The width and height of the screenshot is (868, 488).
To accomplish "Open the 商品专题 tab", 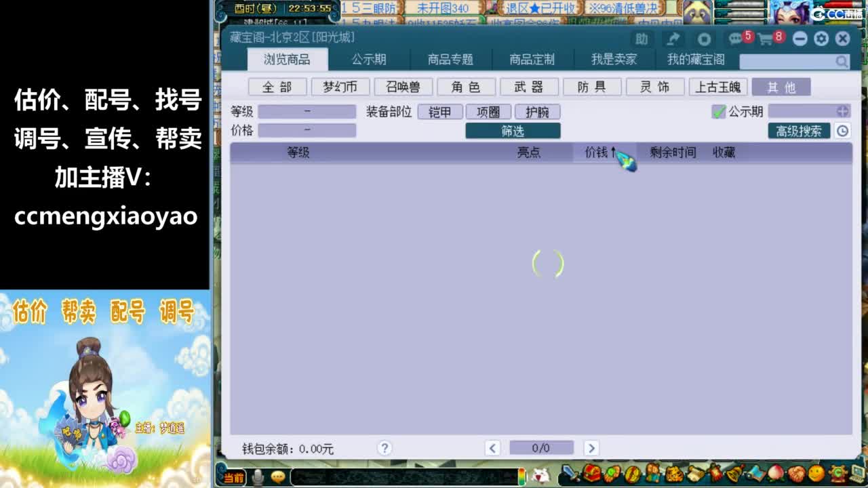I will 450,60.
